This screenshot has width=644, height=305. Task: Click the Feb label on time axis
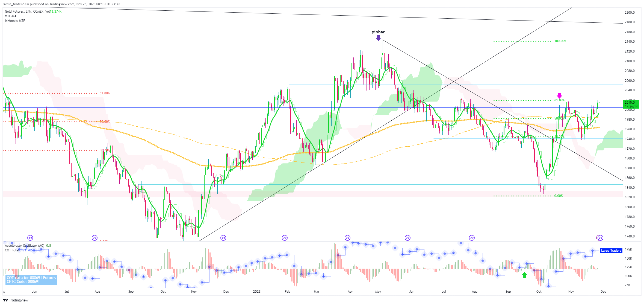pyautogui.click(x=287, y=292)
